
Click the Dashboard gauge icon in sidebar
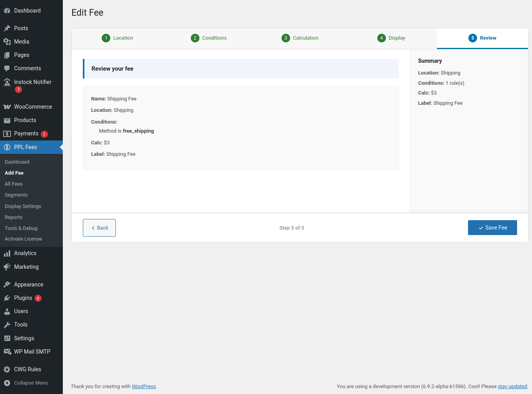[x=7, y=11]
